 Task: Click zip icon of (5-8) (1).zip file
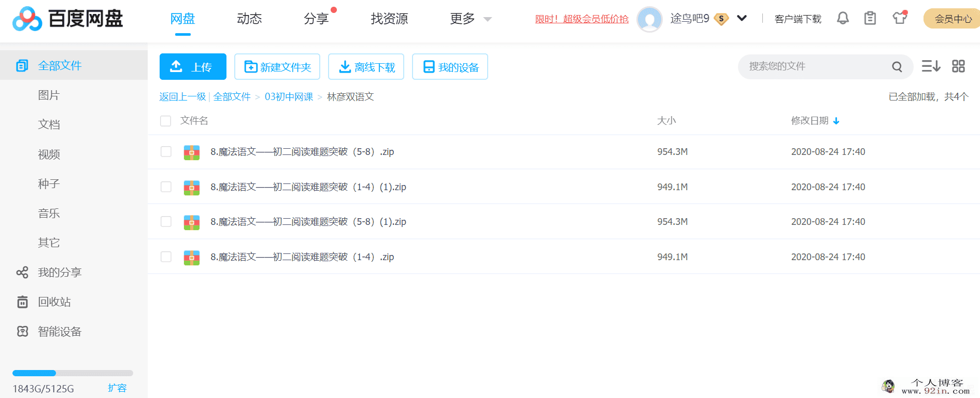point(192,222)
